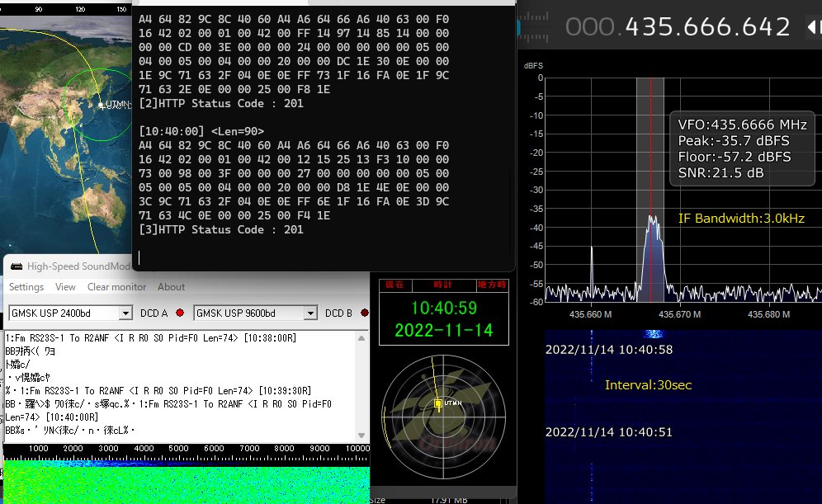Click the SDR frequency digits 435.666.642

[707, 26]
